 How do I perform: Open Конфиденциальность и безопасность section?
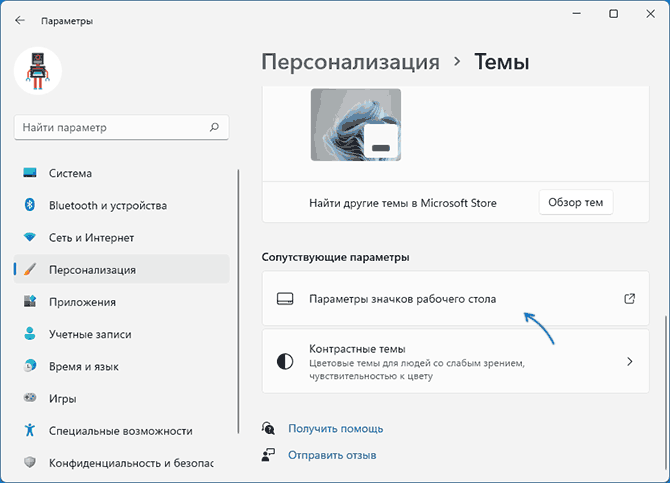122,462
